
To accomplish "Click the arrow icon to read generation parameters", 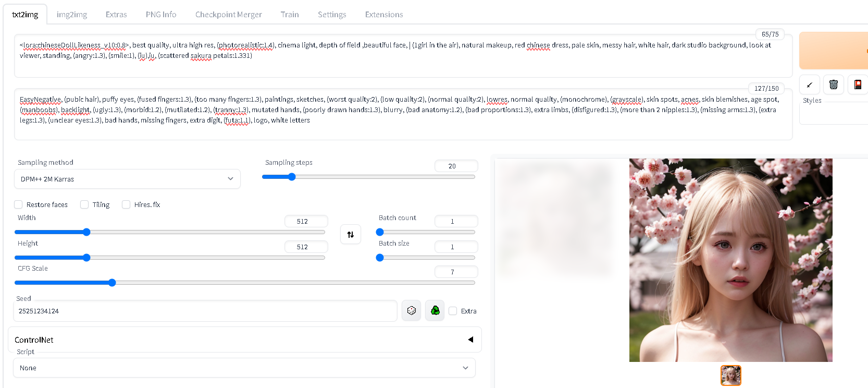I will (810, 84).
